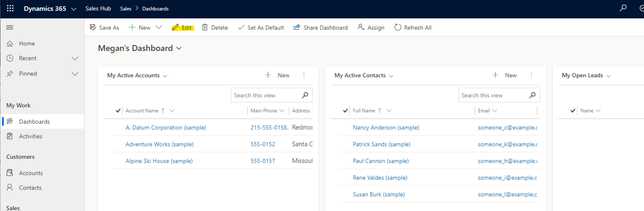Click the Recent clock icon
Viewport: 644px width, 211px height.
pos(10,58)
